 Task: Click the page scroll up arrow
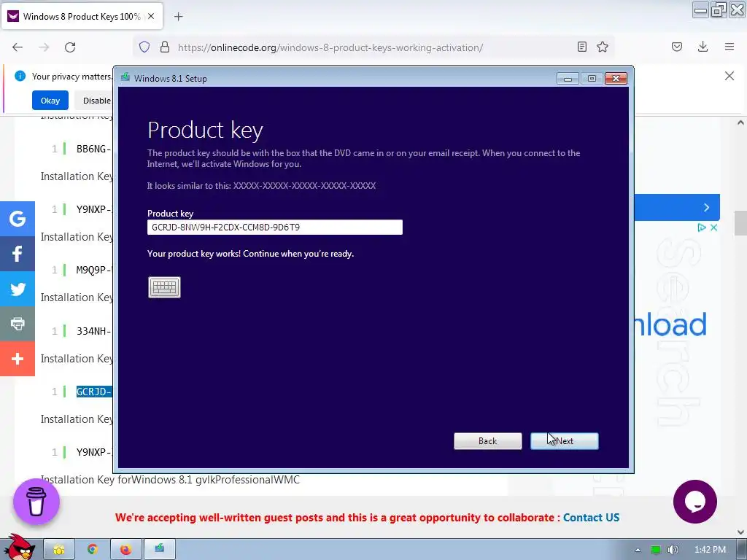(x=740, y=122)
